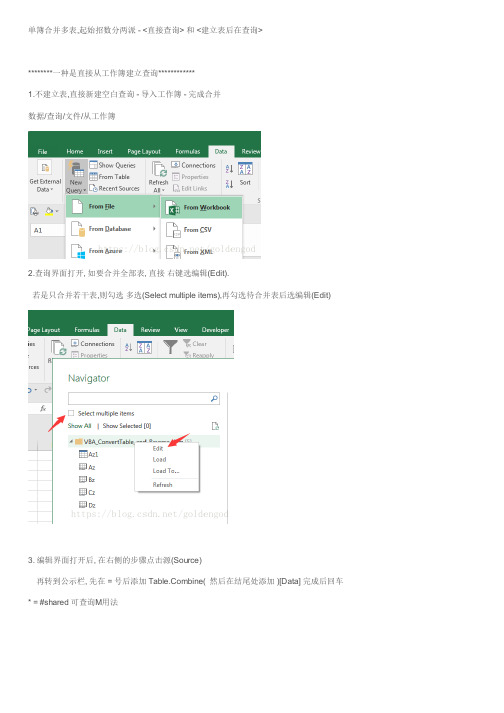This screenshot has width=504, height=713.
Task: Click the Refresh All icon beside Show Queries
Action: click(159, 169)
